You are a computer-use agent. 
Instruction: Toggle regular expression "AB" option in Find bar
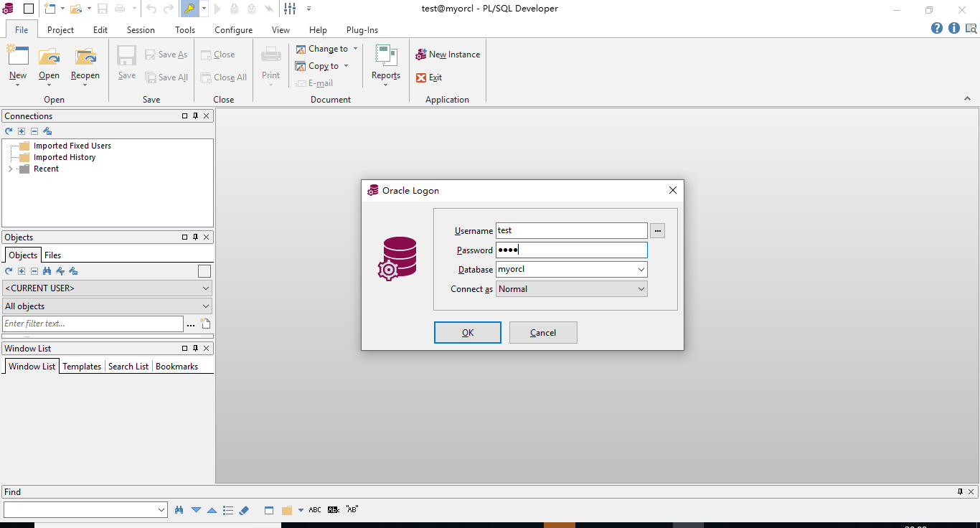coord(352,510)
